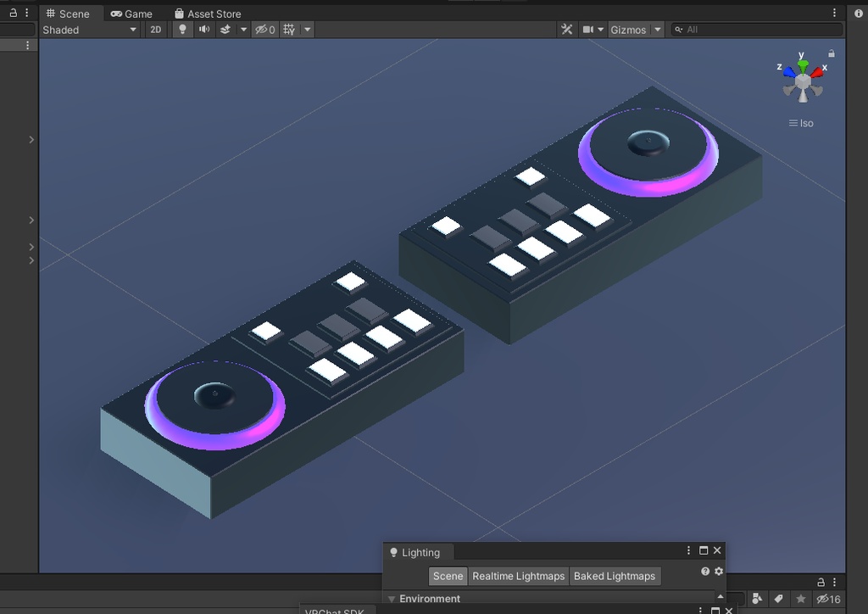Screen dimensions: 868x614
Task: Open the bottom panel three-dot menu
Action: (834, 582)
